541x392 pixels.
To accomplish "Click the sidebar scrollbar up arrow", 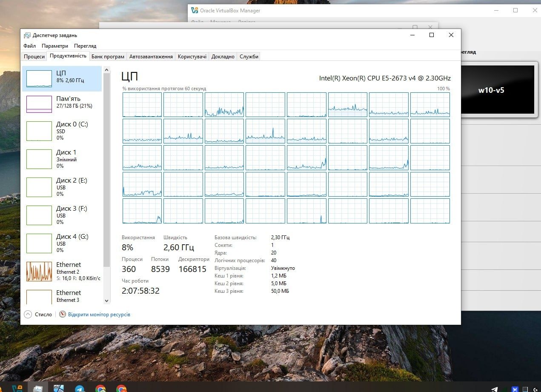I will coord(106,70).
